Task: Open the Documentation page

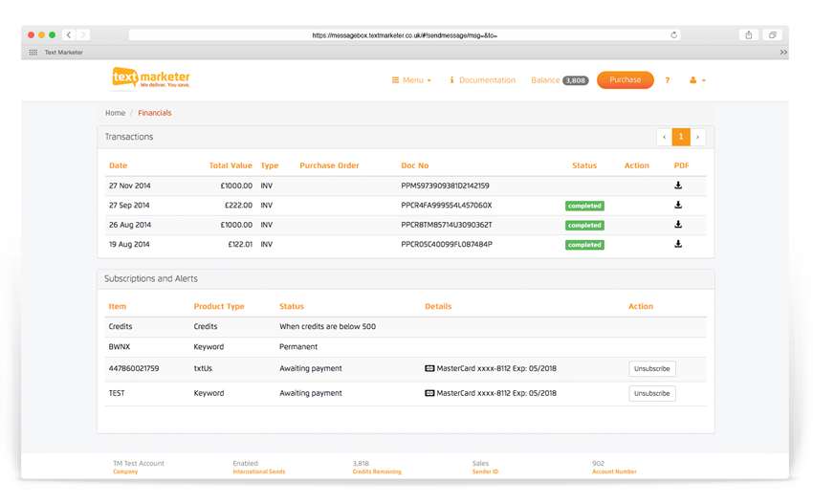Action: point(482,80)
